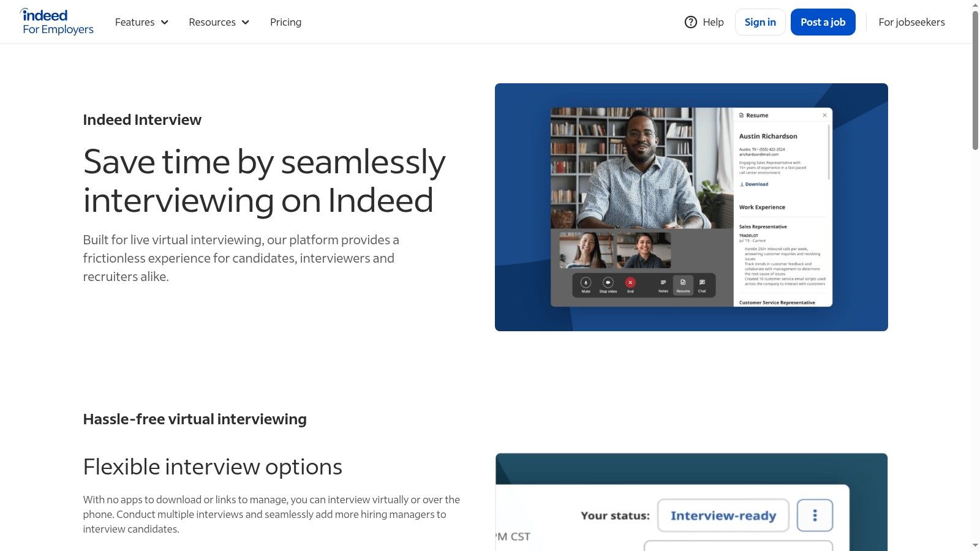980x551 pixels.
Task: Click the Sales Representative job title text
Action: (763, 227)
